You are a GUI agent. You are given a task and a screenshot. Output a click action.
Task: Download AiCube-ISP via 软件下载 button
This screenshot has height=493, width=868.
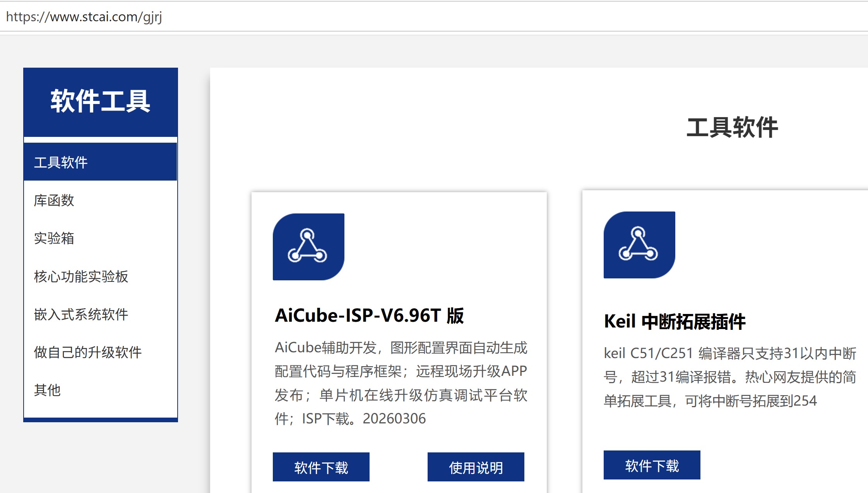[321, 467]
